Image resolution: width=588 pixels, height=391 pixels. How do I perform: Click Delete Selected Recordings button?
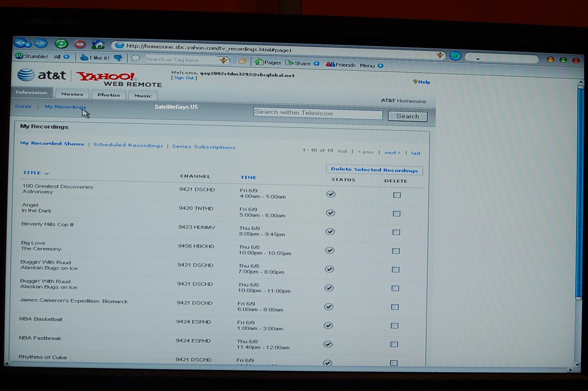(374, 170)
